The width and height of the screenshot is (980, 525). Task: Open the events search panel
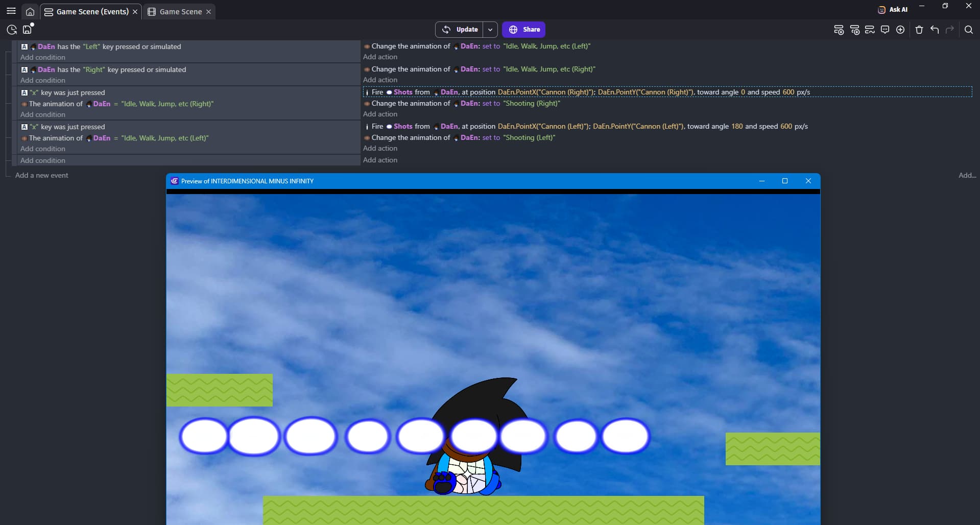[x=968, y=30]
